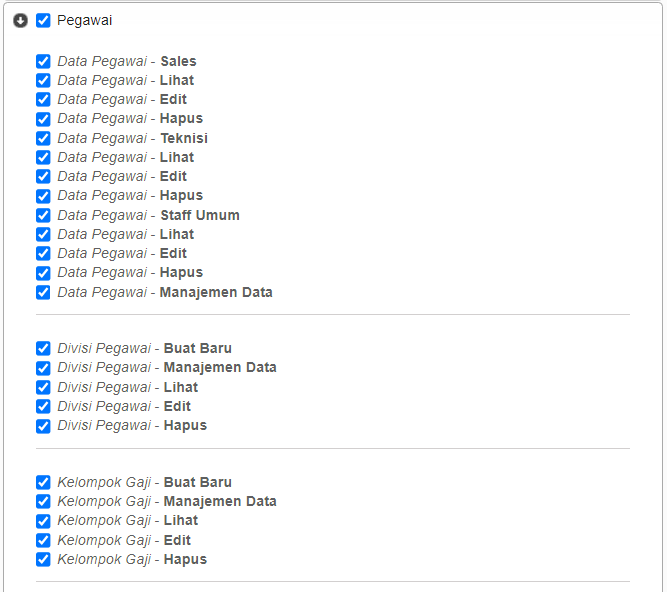Disable Data Pegawai - Manajemen Data checkbox
The width and height of the screenshot is (667, 592).
click(x=43, y=292)
